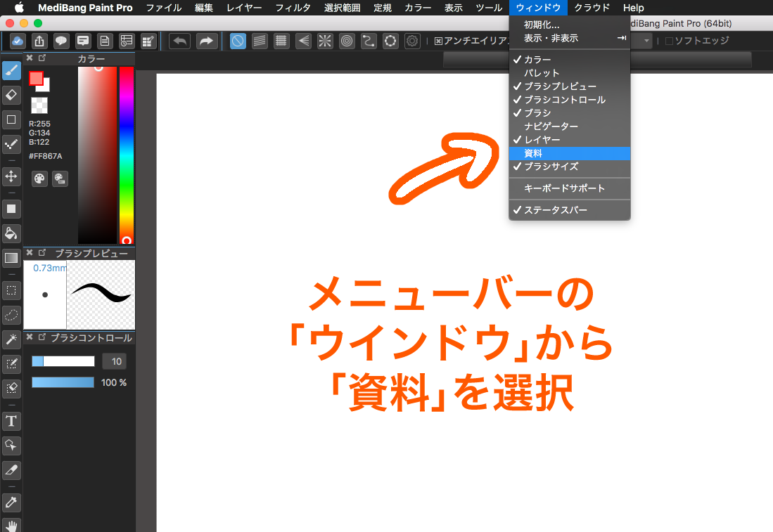The height and width of the screenshot is (532, 773).
Task: Open the palette icon below the hex code
Action: [x=39, y=179]
